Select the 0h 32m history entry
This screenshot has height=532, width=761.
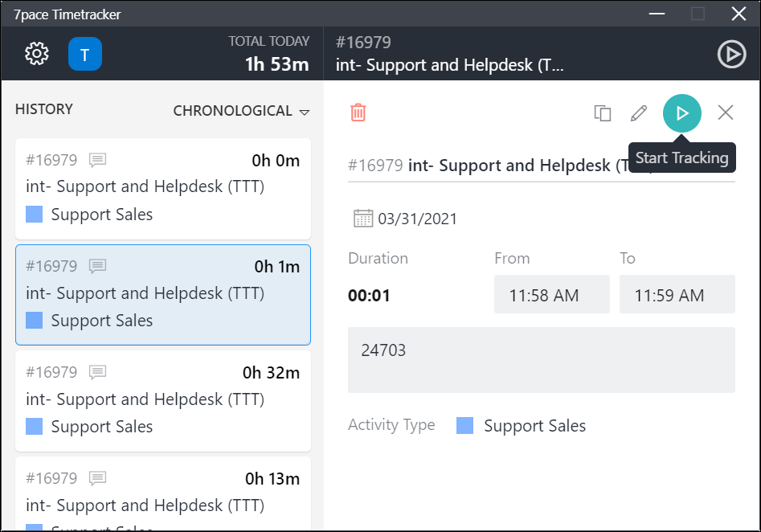coord(163,401)
